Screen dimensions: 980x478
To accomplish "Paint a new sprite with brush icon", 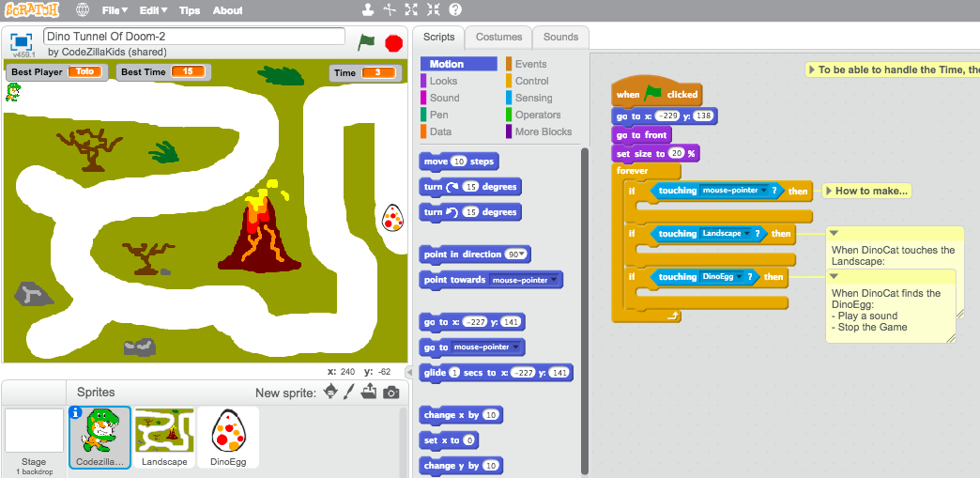I will (x=349, y=393).
